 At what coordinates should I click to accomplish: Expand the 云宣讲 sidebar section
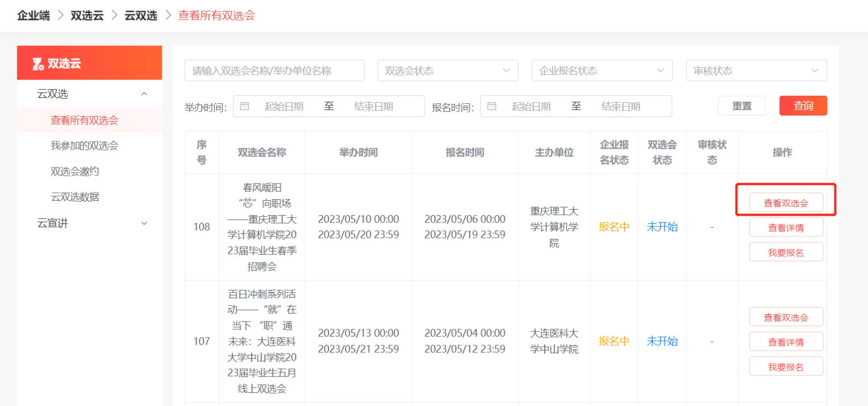tap(144, 223)
